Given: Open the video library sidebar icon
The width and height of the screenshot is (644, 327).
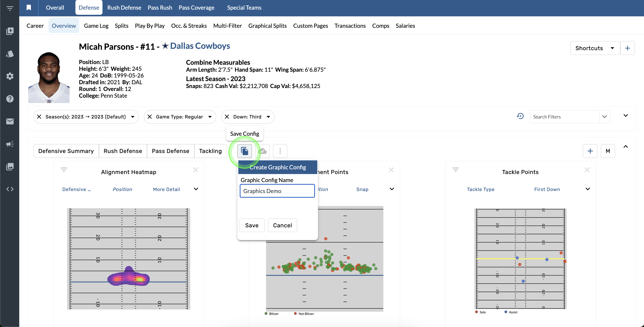Looking at the screenshot, I should pyautogui.click(x=10, y=31).
